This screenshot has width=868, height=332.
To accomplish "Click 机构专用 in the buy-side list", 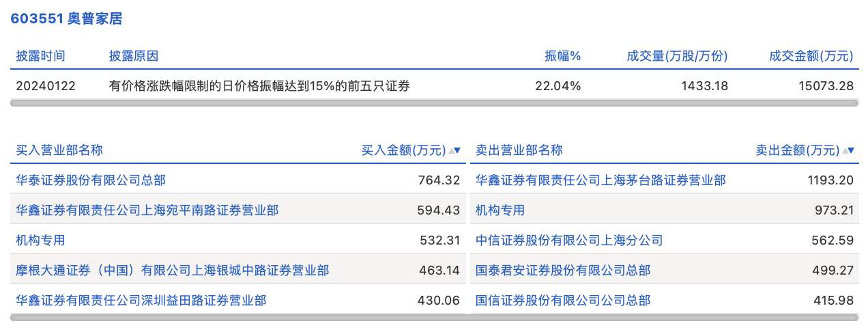I will 41,240.
